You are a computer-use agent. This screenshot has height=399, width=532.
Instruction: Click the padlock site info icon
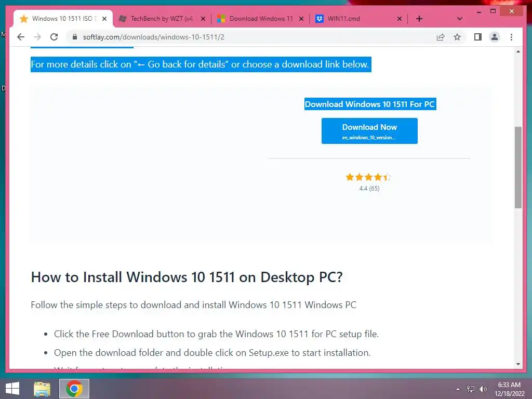(75, 37)
